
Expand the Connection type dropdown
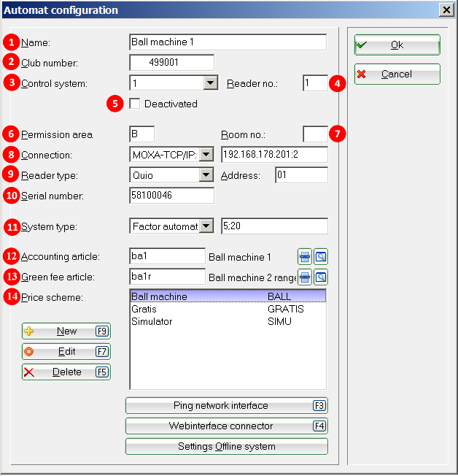[x=206, y=155]
